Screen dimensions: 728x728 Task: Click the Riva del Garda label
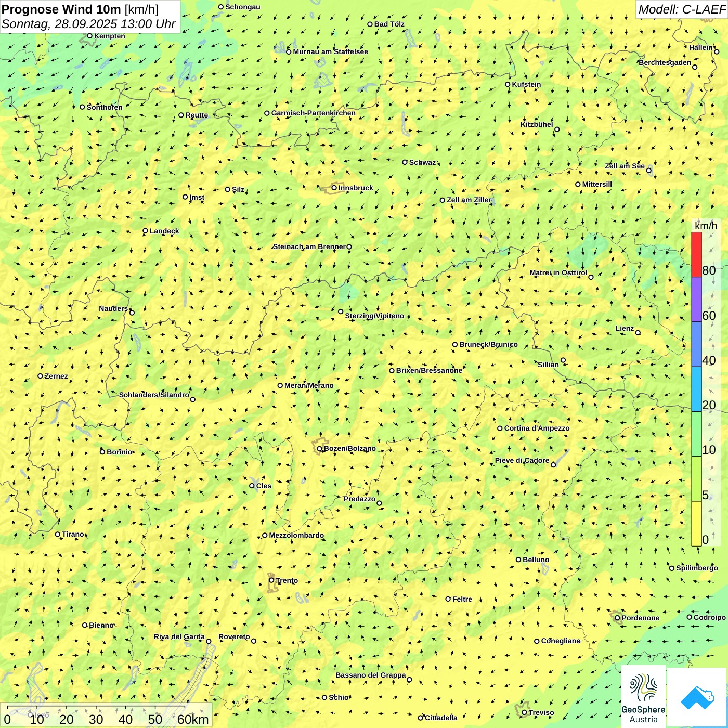point(179,636)
